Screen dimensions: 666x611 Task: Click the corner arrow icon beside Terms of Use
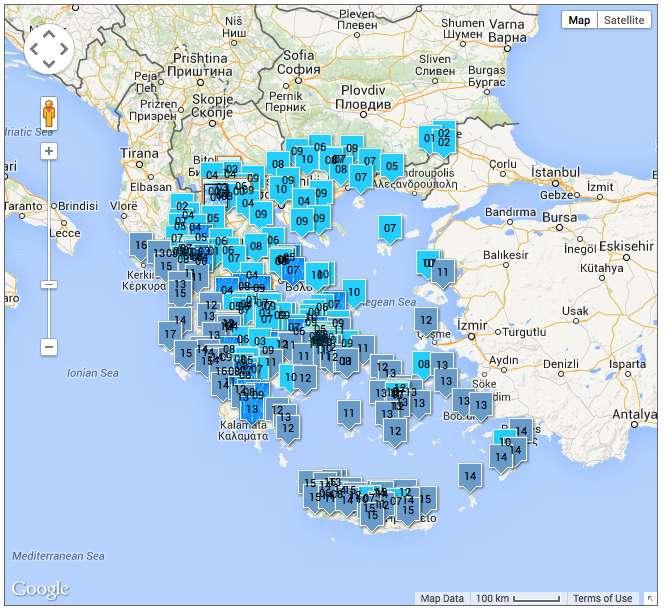pyautogui.click(x=650, y=598)
